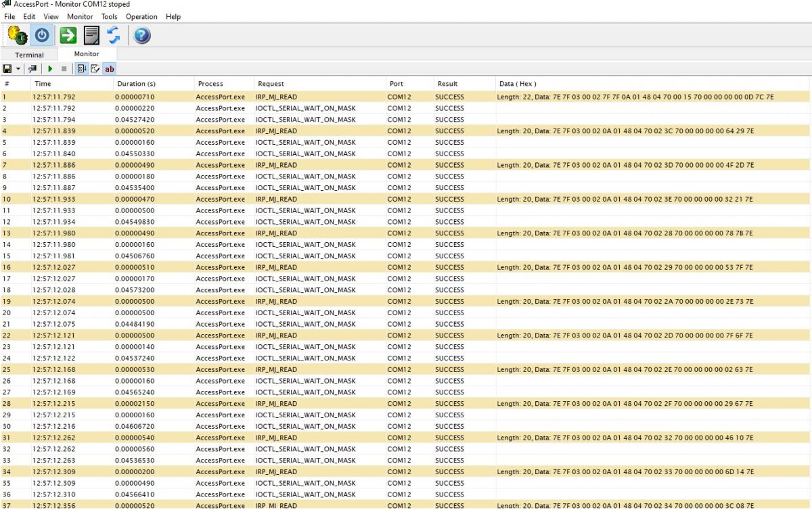The height and width of the screenshot is (510, 812).
Task: Click duration 0.04606720 in row 30
Action: point(135,427)
